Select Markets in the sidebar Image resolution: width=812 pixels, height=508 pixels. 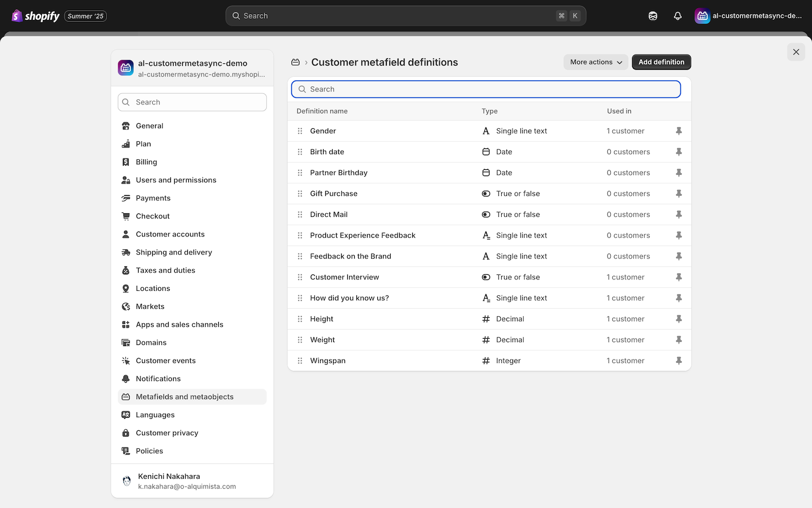coord(192,306)
